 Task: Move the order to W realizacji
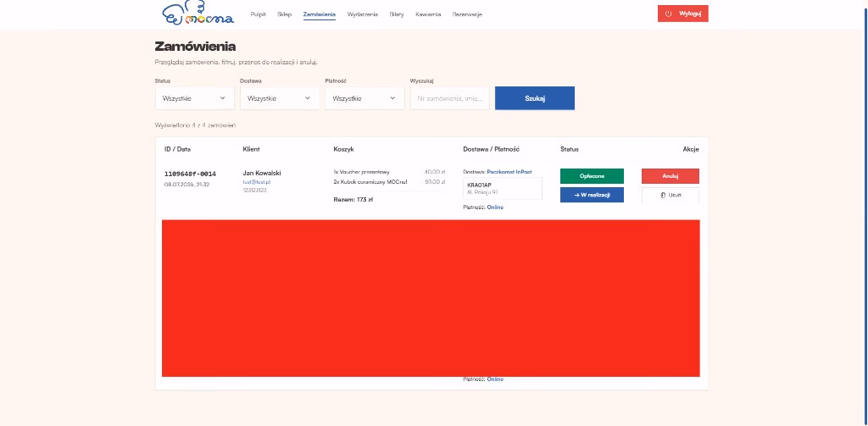tap(592, 195)
